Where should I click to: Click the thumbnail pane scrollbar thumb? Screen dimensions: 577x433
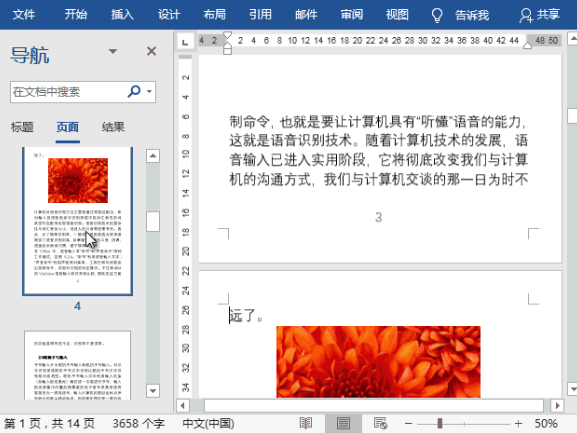tap(153, 221)
